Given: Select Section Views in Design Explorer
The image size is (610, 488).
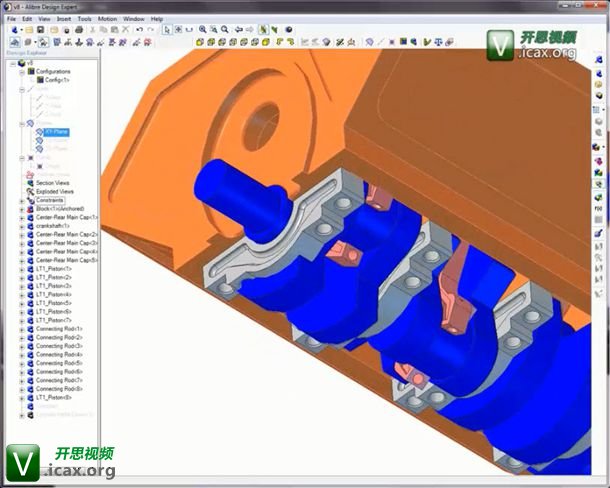Looking at the screenshot, I should (x=52, y=183).
